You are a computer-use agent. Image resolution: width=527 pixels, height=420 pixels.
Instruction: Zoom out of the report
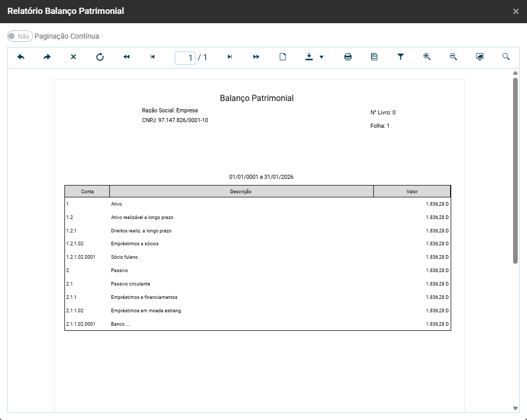tap(453, 57)
